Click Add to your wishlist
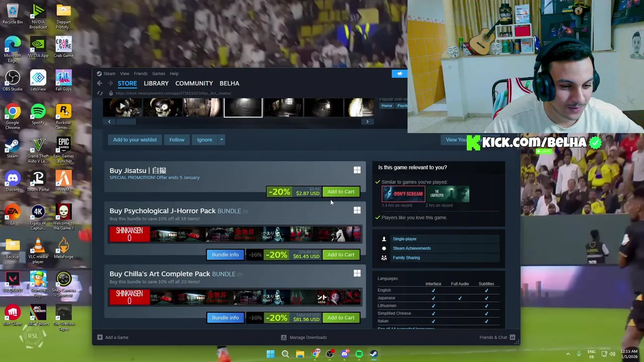644x362 pixels. (135, 140)
